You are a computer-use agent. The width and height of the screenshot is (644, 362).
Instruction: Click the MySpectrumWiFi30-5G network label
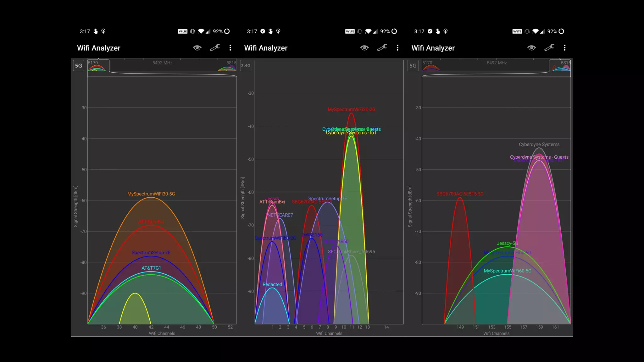pos(151,194)
